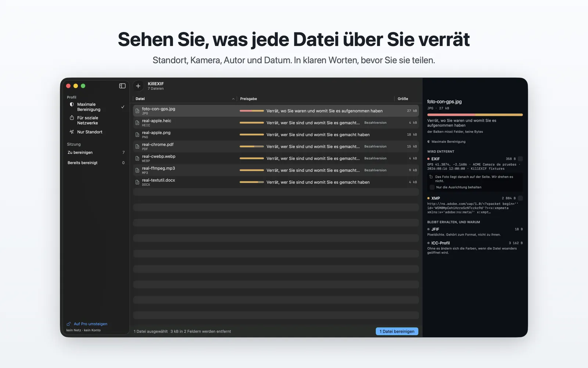588x368 pixels.
Task: Click the 'kein Netz · kein Konto' status text
Action: click(83, 330)
